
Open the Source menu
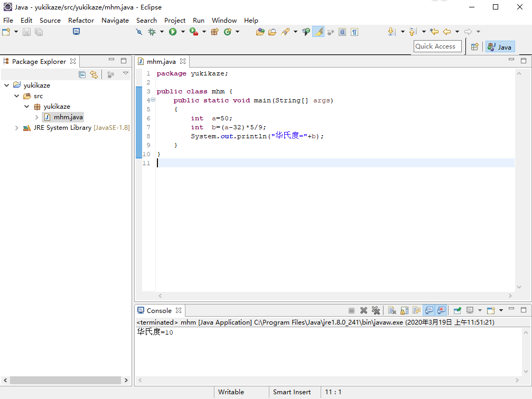(50, 21)
